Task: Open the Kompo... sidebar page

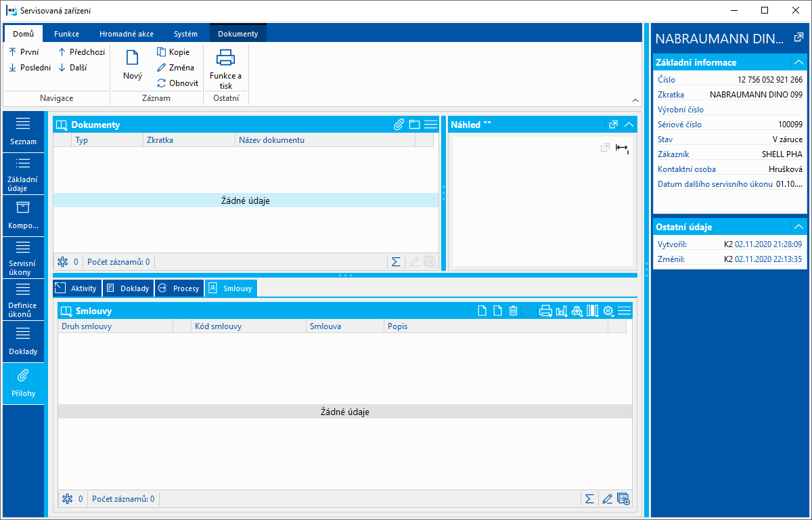Action: 23,215
